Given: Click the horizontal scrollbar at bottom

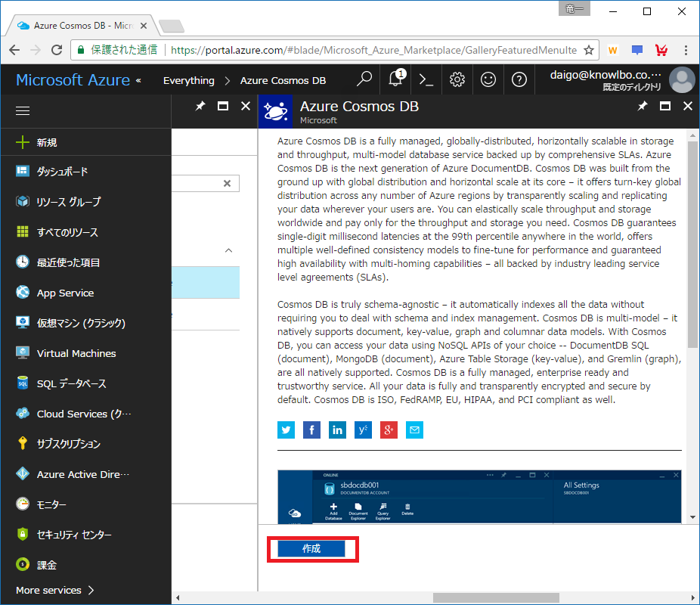Looking at the screenshot, I should (x=496, y=597).
